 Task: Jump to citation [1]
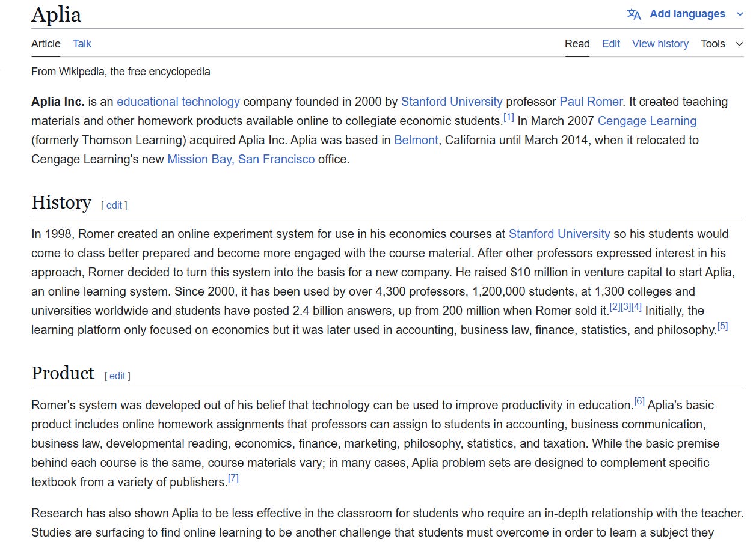point(509,117)
